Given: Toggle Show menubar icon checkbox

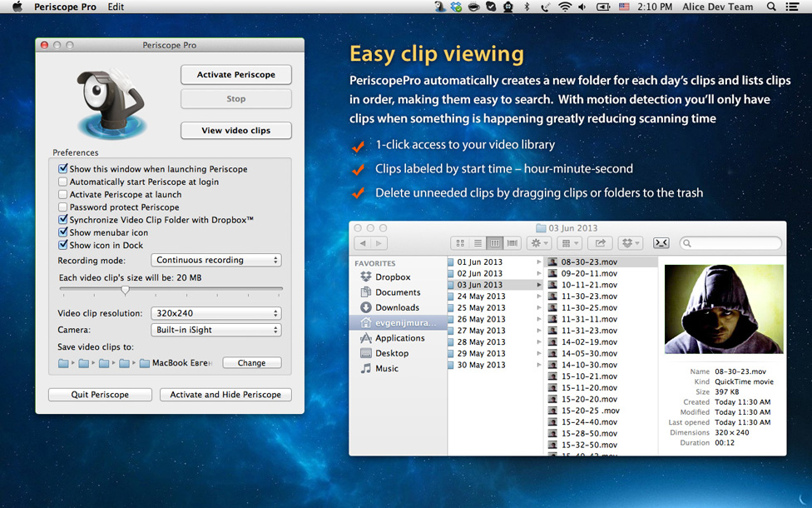Looking at the screenshot, I should pyautogui.click(x=62, y=232).
